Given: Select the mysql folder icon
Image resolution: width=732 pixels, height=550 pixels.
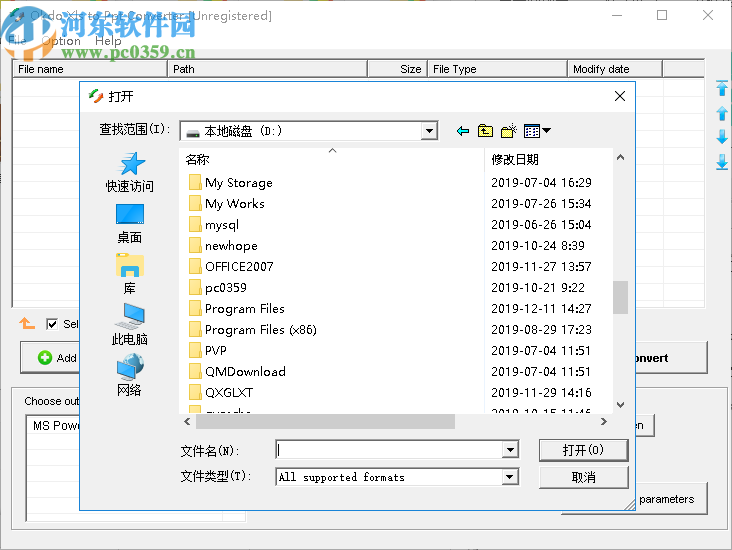Looking at the screenshot, I should [x=195, y=225].
